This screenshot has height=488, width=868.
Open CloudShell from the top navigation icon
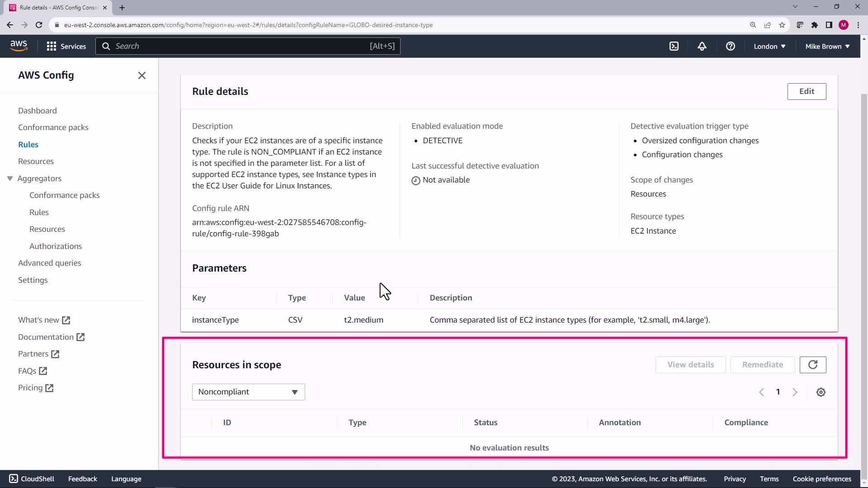[x=674, y=46]
